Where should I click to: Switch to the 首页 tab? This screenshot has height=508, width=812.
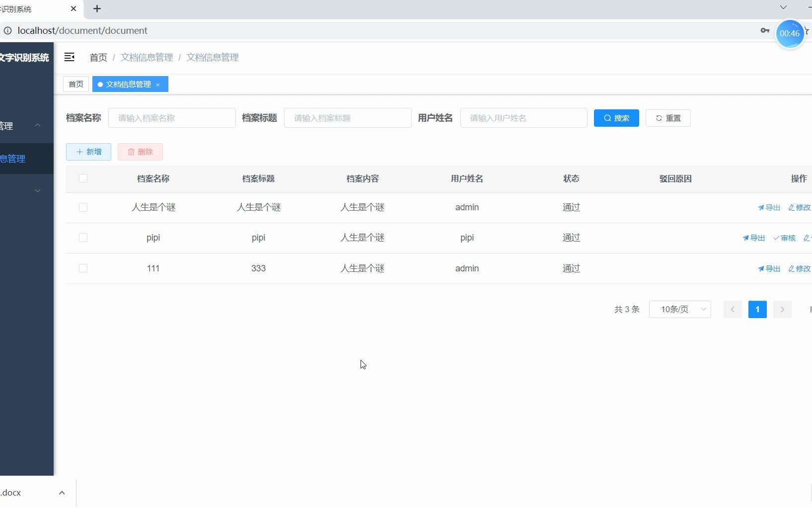tap(75, 84)
